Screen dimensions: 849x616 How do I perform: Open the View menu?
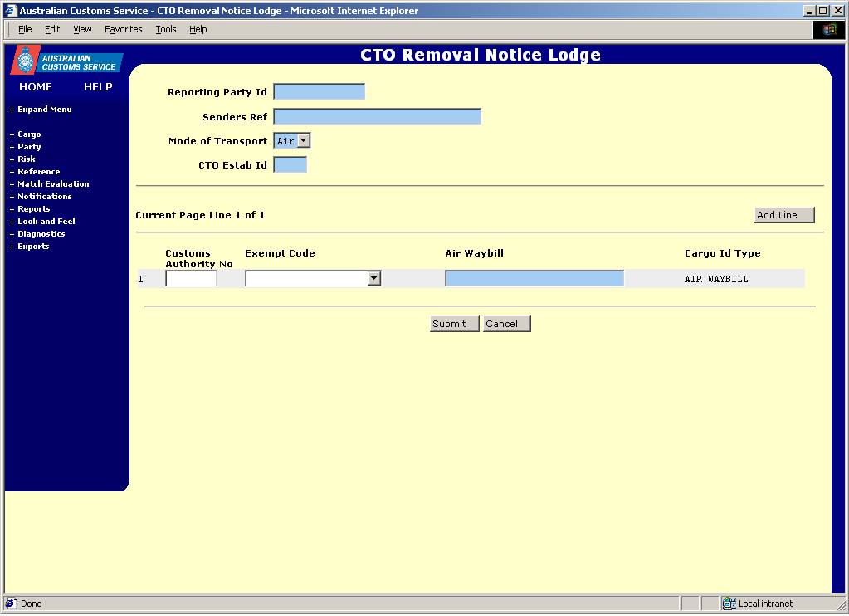[x=82, y=29]
